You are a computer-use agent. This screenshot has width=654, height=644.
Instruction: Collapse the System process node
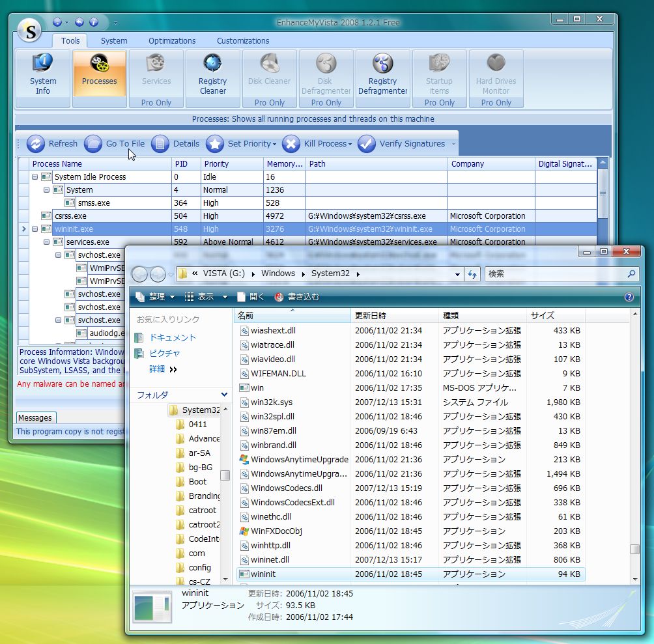click(47, 190)
